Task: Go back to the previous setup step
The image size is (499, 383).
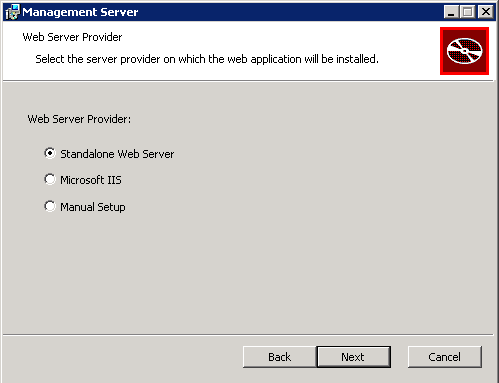Action: pyautogui.click(x=279, y=357)
